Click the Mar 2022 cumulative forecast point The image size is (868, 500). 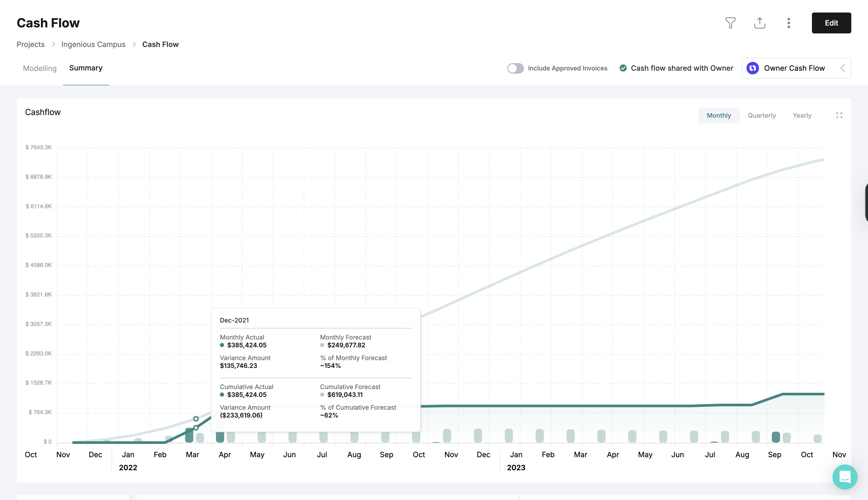click(196, 419)
